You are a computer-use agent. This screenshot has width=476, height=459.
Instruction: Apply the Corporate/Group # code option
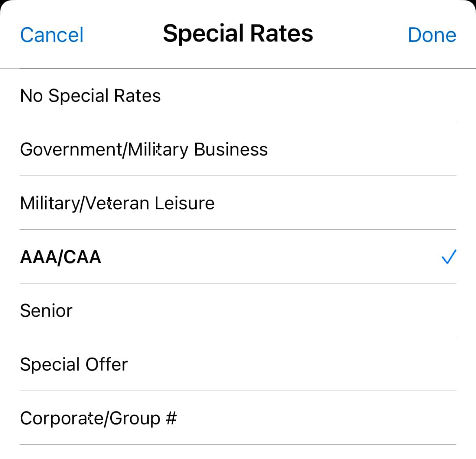pyautogui.click(x=98, y=418)
